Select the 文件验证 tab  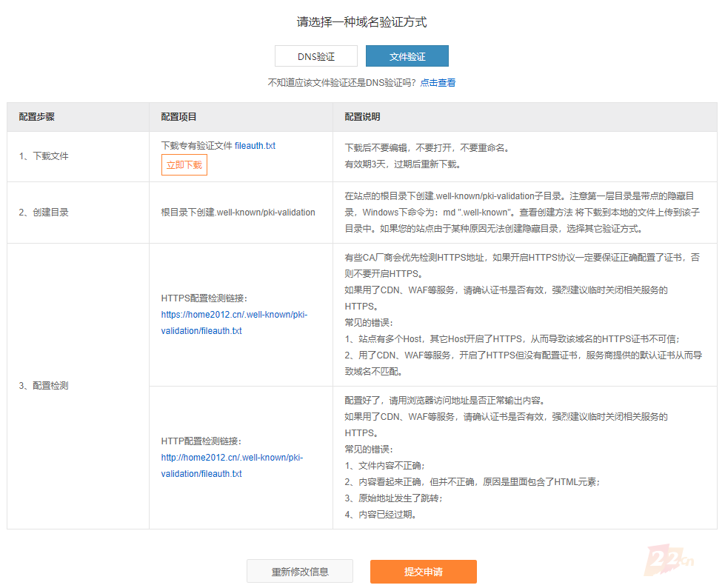407,56
